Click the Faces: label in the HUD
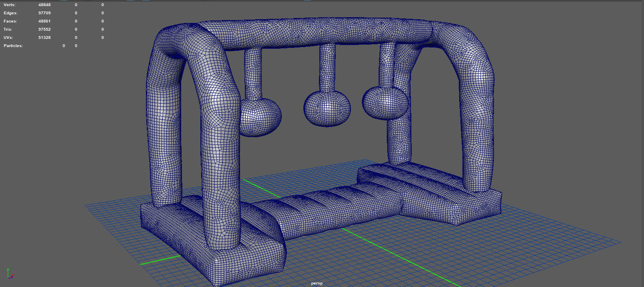The height and width of the screenshot is (287, 644). 10,21
